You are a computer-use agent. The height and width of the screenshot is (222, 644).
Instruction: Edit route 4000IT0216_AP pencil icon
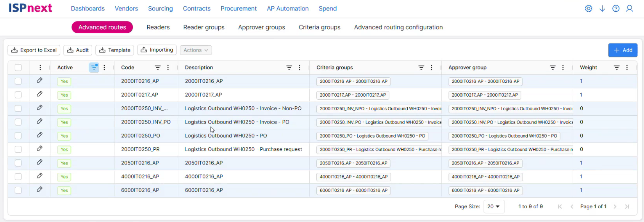(39, 176)
